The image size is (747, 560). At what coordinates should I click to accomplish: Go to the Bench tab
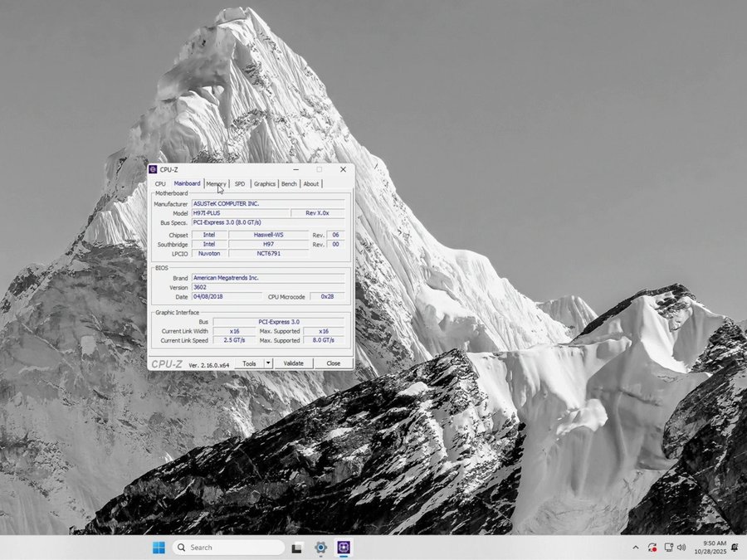coord(289,183)
